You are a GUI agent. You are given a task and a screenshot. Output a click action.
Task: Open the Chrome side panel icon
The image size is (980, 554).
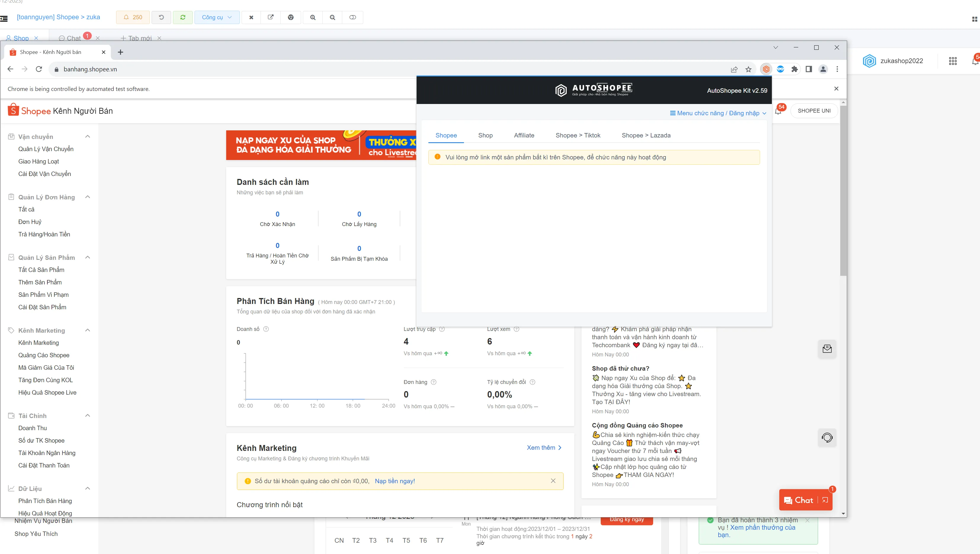pos(809,69)
